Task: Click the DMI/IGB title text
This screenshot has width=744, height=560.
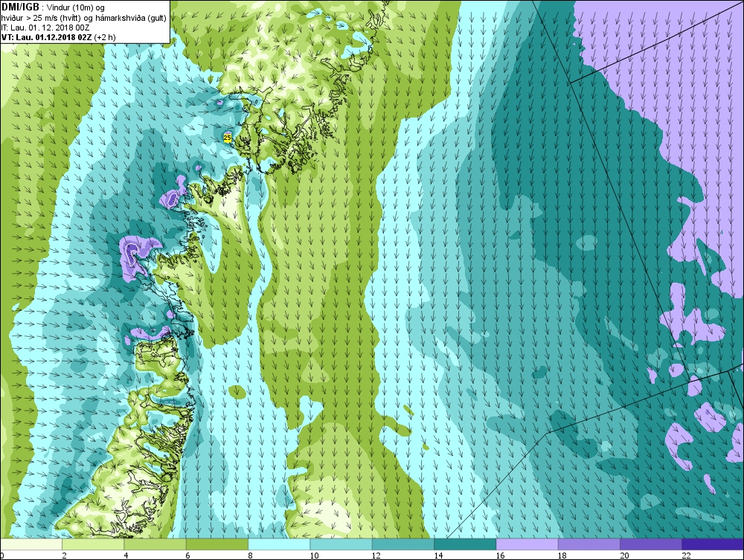Action: [20, 7]
